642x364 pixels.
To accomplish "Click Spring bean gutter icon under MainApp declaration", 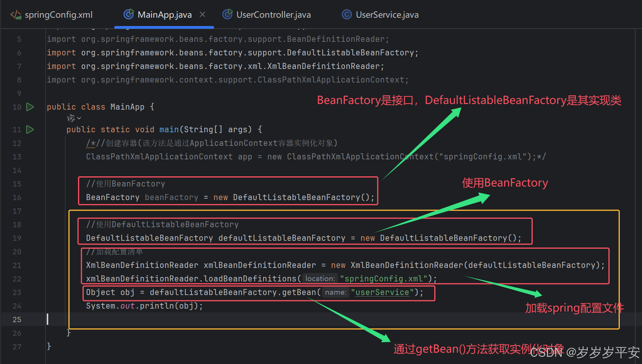I will 71,118.
